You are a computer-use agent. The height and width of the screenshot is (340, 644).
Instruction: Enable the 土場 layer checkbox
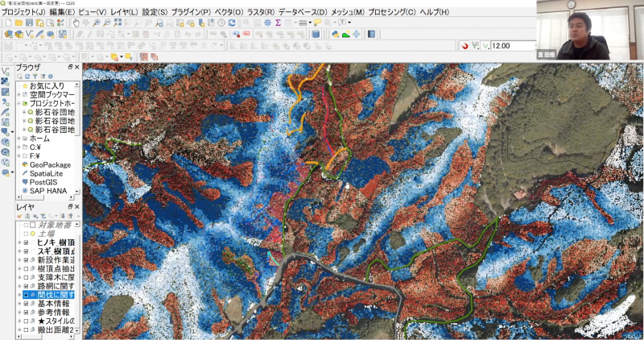click(26, 234)
